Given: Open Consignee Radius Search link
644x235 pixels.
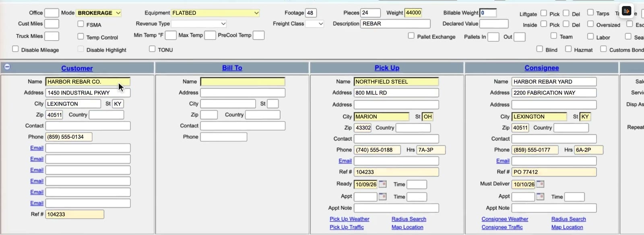Looking at the screenshot, I should click(x=568, y=219).
